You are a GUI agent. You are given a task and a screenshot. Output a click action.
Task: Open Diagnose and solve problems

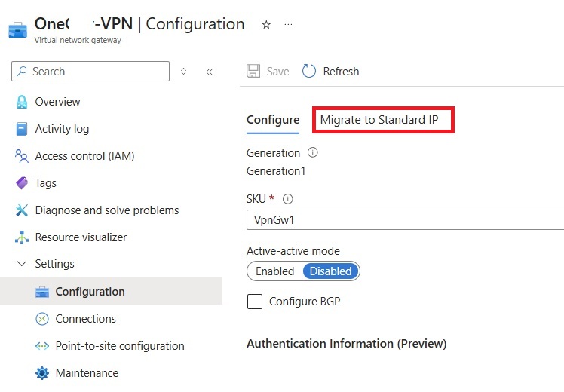pos(106,210)
